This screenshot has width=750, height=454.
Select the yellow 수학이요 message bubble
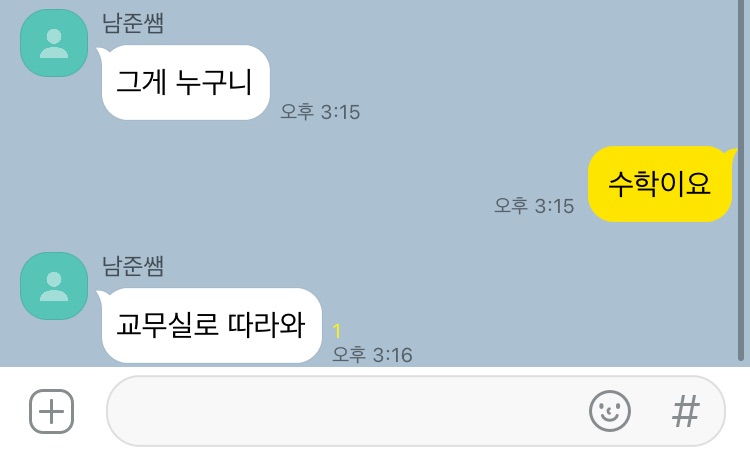pos(660,184)
